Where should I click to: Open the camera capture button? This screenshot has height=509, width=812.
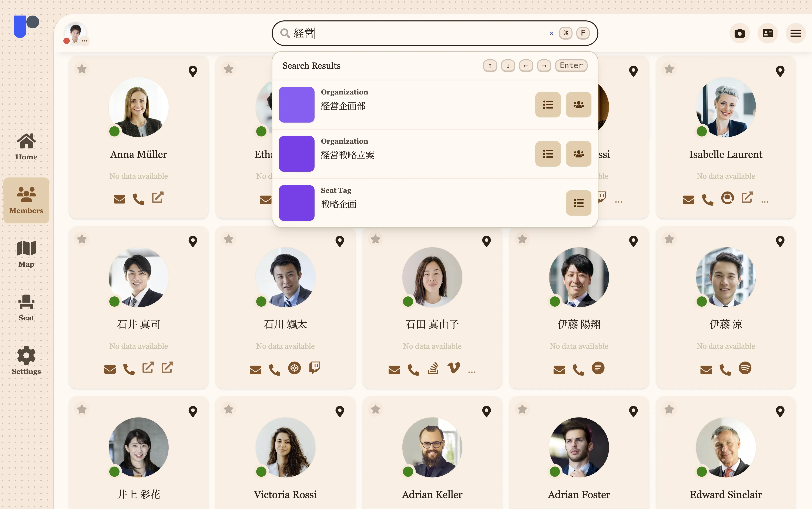[x=739, y=33]
